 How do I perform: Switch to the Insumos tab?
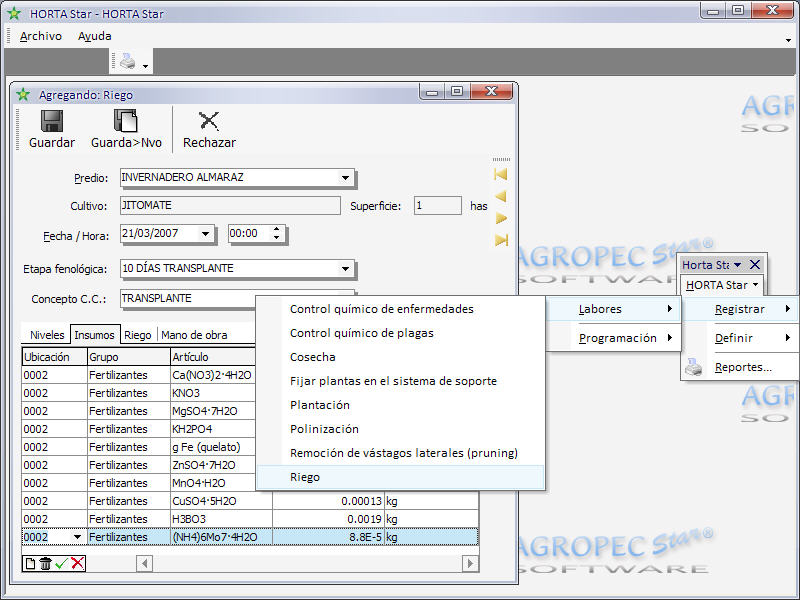click(95, 335)
